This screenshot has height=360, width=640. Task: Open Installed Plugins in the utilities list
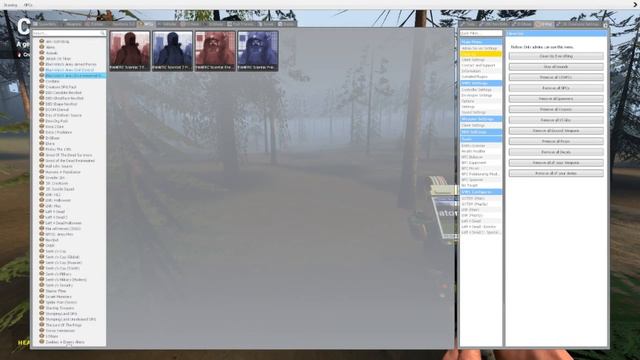(x=481, y=77)
